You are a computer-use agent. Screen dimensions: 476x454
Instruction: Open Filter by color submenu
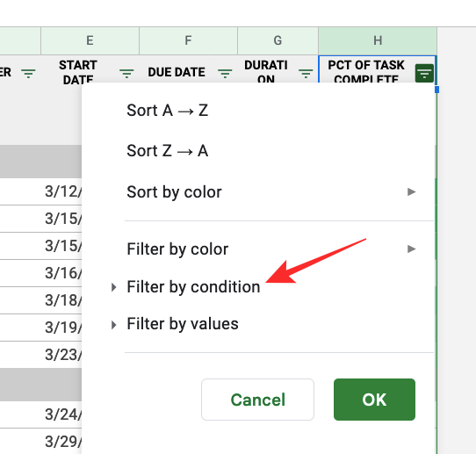[x=271, y=249]
